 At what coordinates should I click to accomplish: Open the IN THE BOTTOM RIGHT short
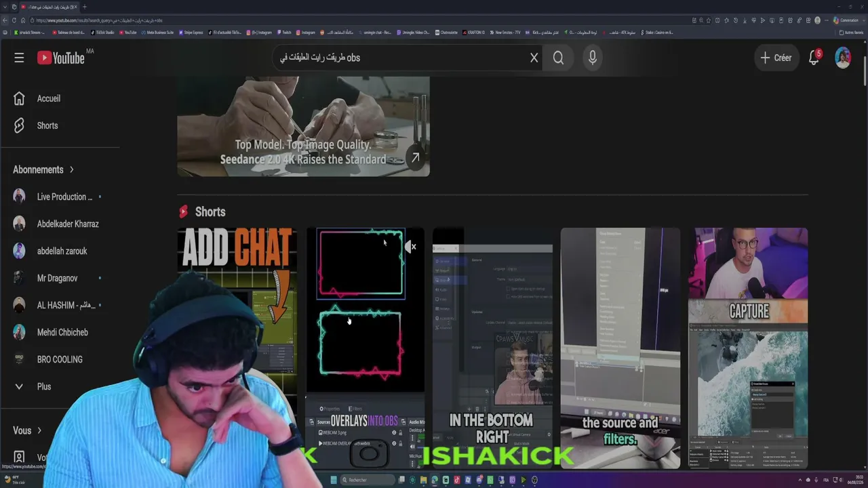point(493,348)
